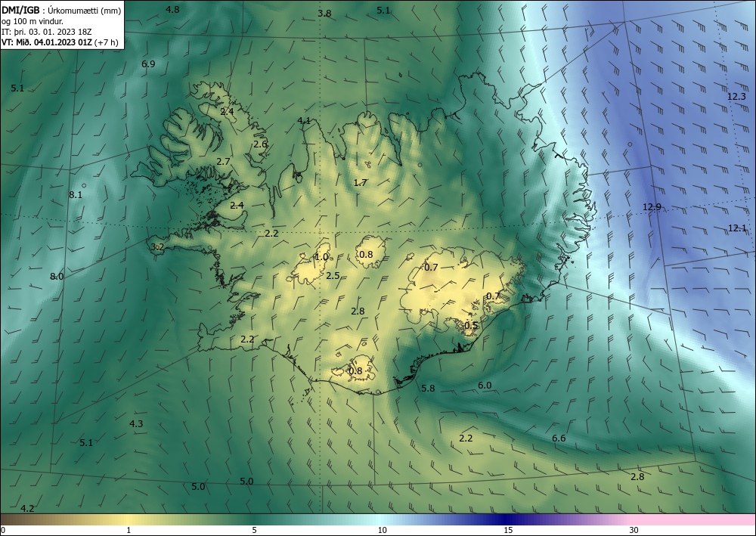Click the 5.8 value off the south coast
Viewport: 756px width, 536px height.
click(x=428, y=389)
